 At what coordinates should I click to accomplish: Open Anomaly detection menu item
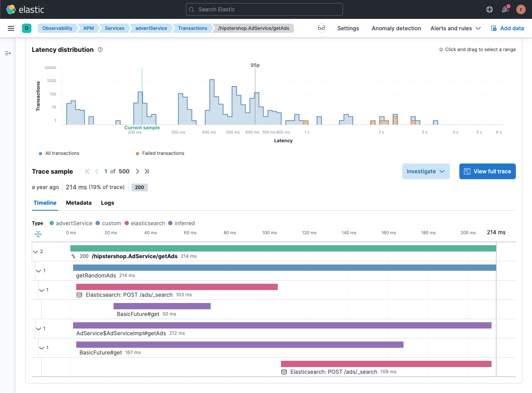pos(396,28)
